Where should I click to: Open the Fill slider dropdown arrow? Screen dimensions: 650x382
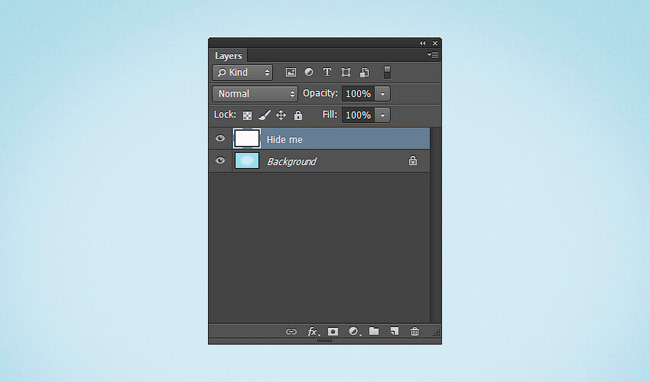(383, 115)
